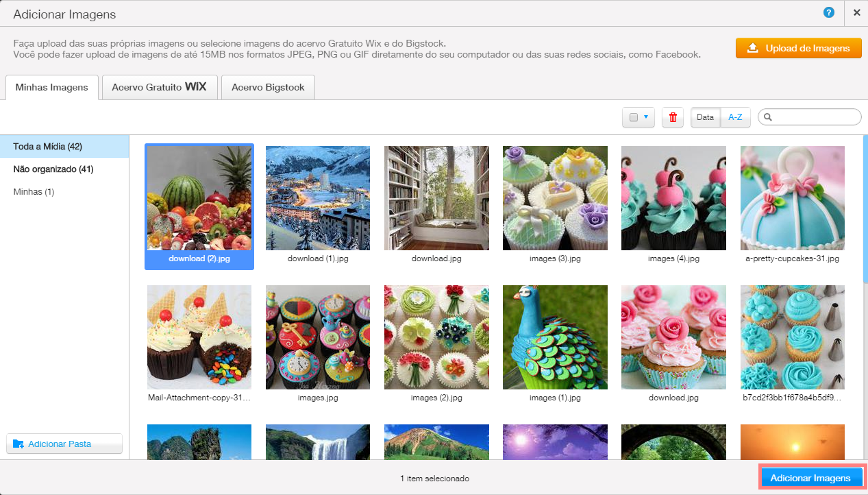The image size is (868, 495).
Task: Select the download (1).jpg snowy town thumbnail
Action: pyautogui.click(x=318, y=198)
